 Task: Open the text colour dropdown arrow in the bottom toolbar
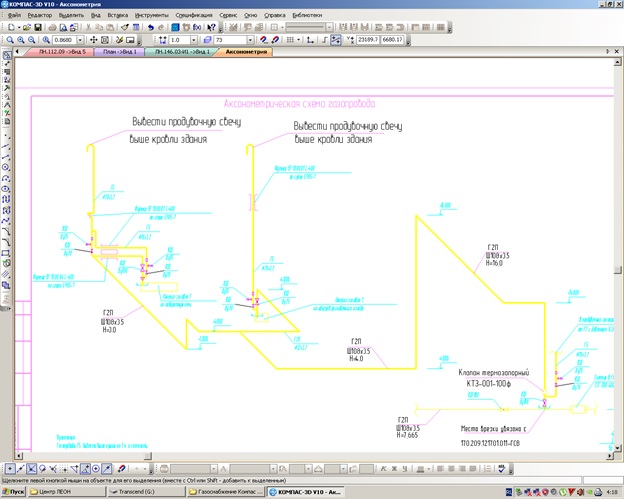[428, 469]
